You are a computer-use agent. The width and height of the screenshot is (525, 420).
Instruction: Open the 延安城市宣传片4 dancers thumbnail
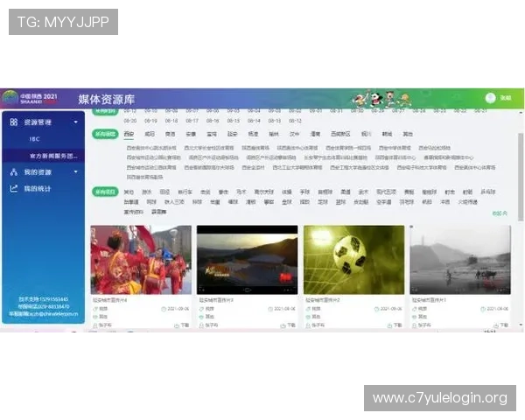(141, 260)
